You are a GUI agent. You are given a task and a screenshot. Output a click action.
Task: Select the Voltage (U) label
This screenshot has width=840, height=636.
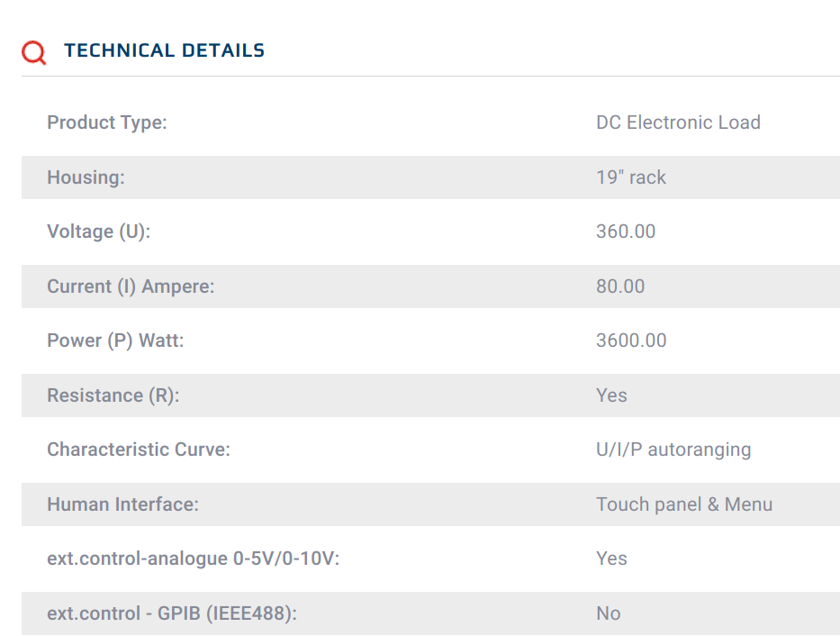click(99, 232)
